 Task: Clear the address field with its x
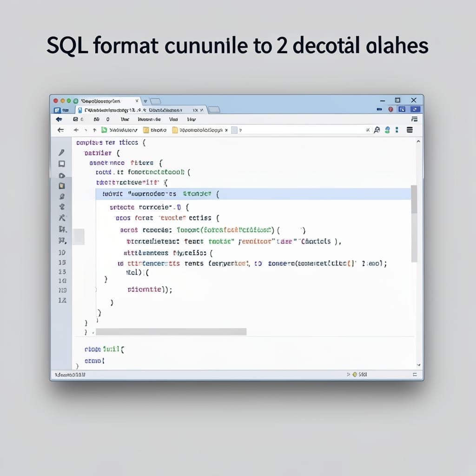368,130
